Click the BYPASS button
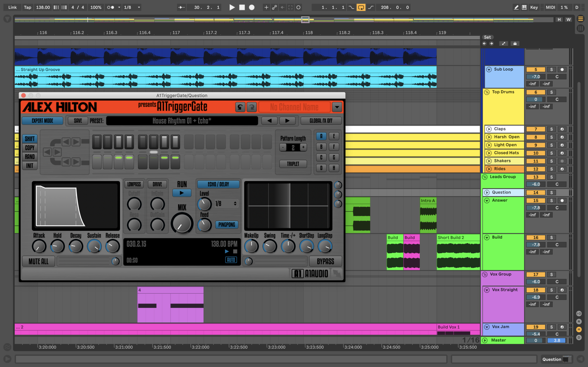This screenshot has height=367, width=588. (325, 261)
